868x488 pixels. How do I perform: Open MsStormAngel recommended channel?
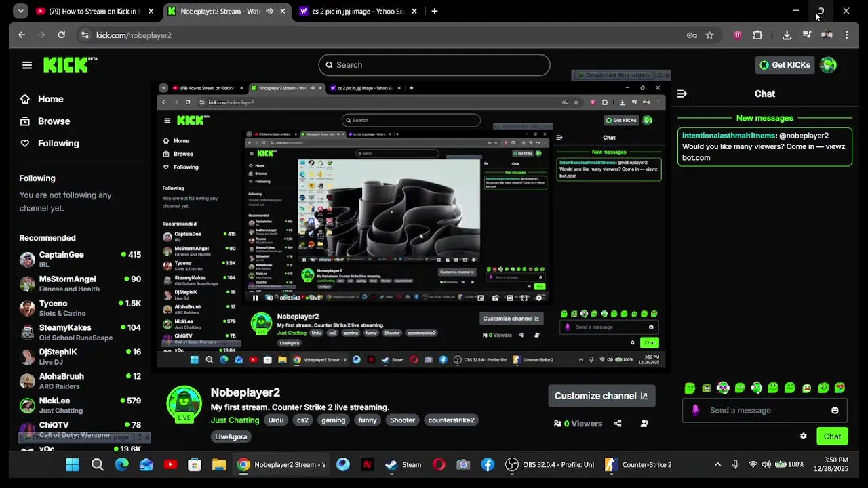point(80,283)
